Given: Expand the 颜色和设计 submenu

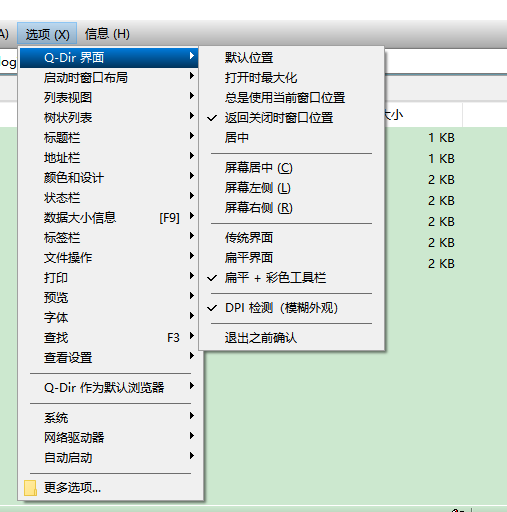Looking at the screenshot, I should pos(109,178).
